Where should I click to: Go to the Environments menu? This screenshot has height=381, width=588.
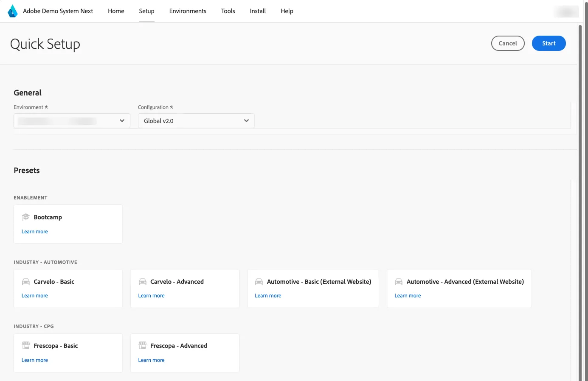[188, 11]
